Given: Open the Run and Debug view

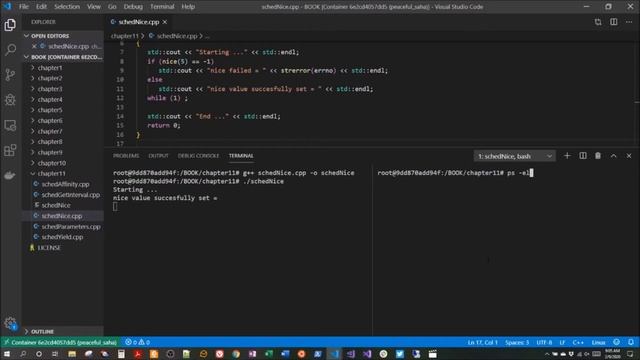Looking at the screenshot, I should 10,100.
